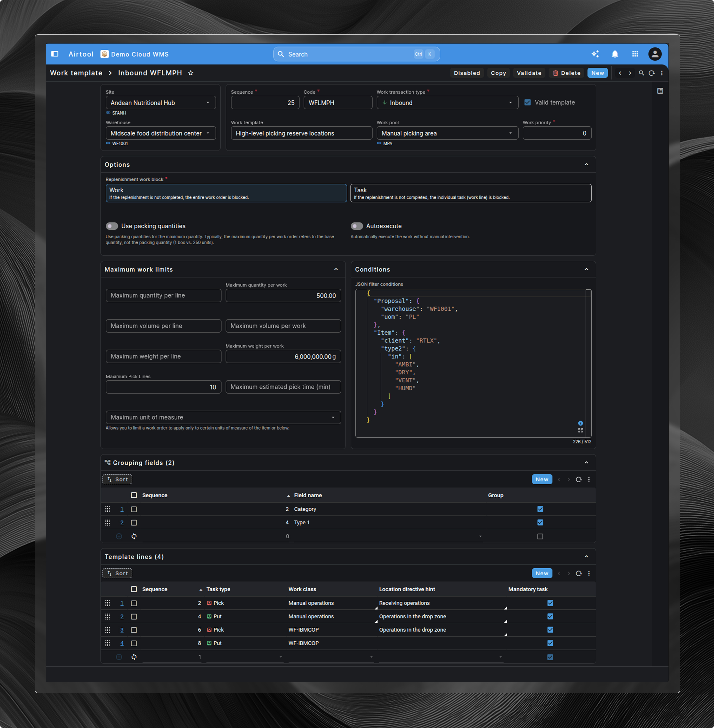Enable the Autoexecute switch
Image resolution: width=714 pixels, height=728 pixels.
pos(357,226)
